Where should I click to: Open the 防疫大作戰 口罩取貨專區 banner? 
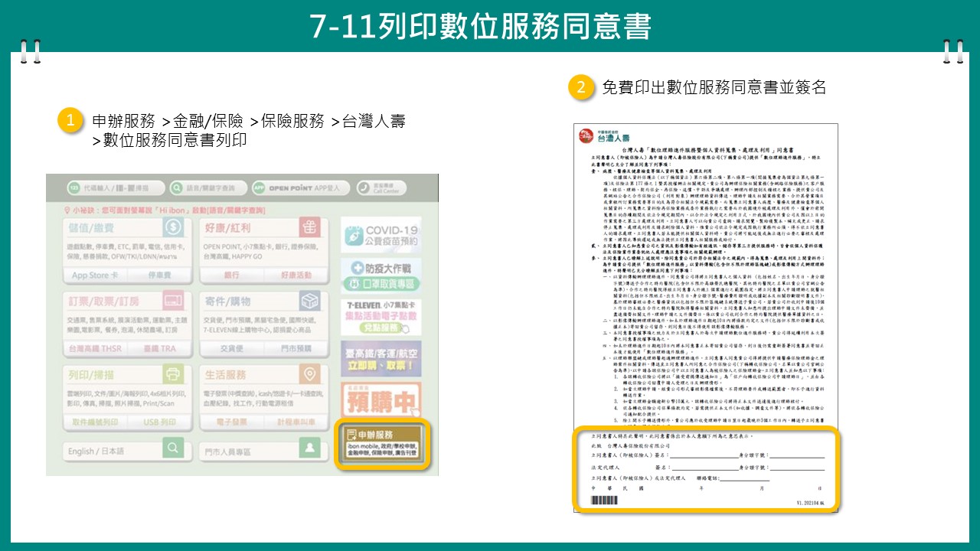[x=380, y=275]
